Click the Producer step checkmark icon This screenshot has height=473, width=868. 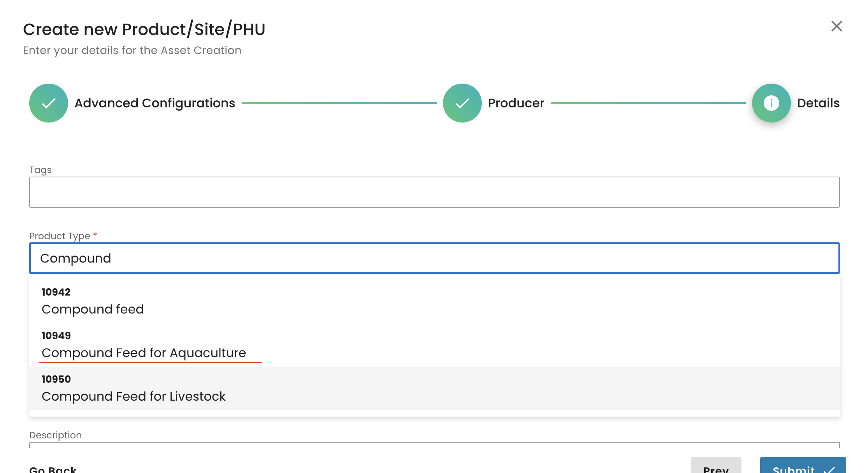coord(462,103)
